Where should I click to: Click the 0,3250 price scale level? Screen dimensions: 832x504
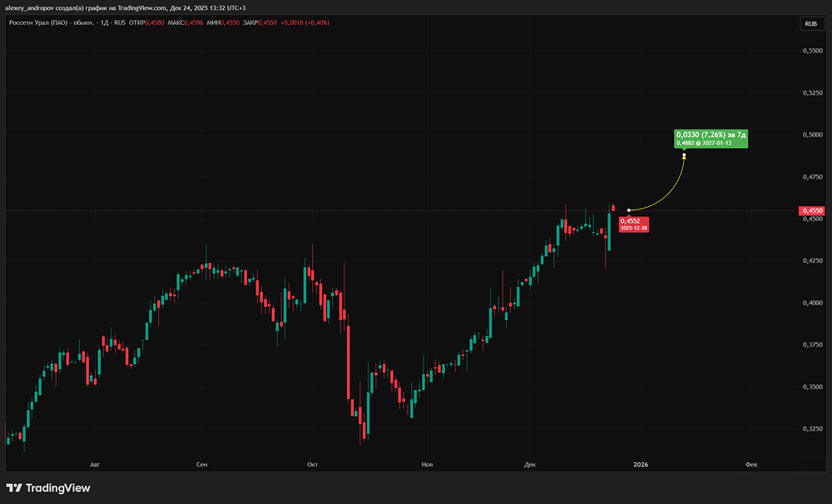812,428
